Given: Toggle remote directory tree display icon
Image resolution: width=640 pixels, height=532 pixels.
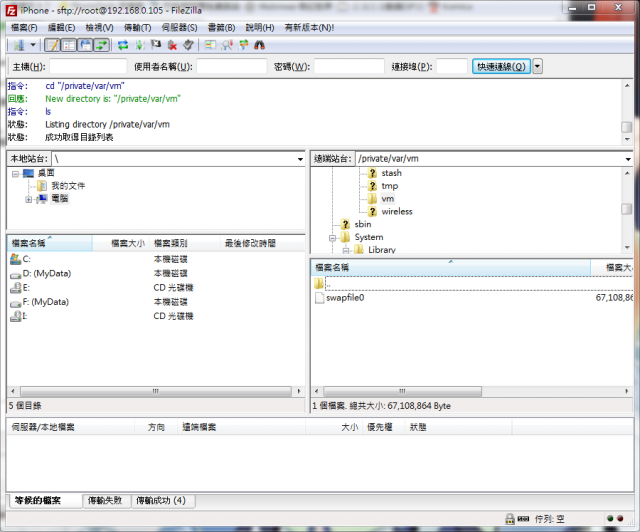Looking at the screenshot, I should (85, 45).
